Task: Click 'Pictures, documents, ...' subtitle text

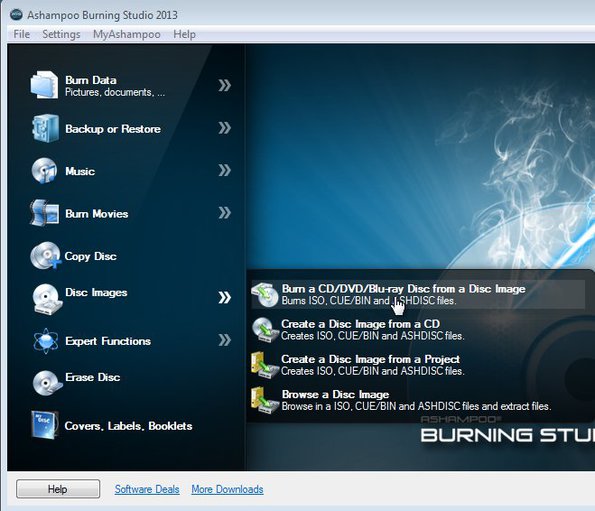Action: pyautogui.click(x=115, y=92)
